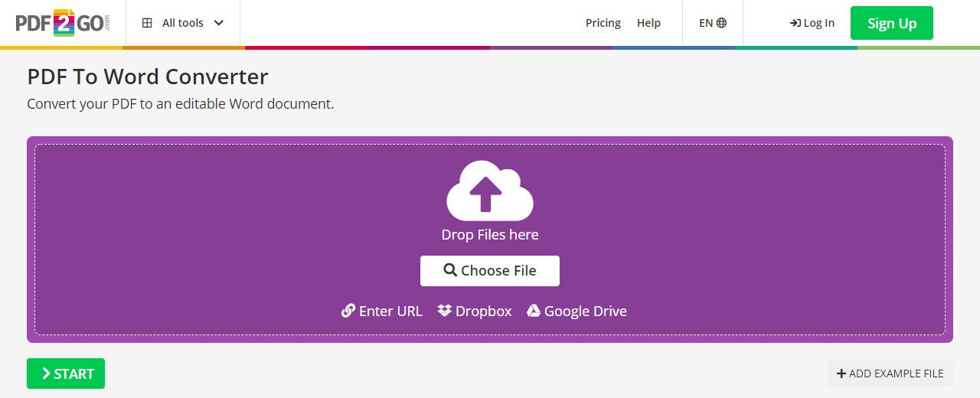Screen dimensions: 980x398
Task: Open the Pricing page
Action: pos(603,23)
